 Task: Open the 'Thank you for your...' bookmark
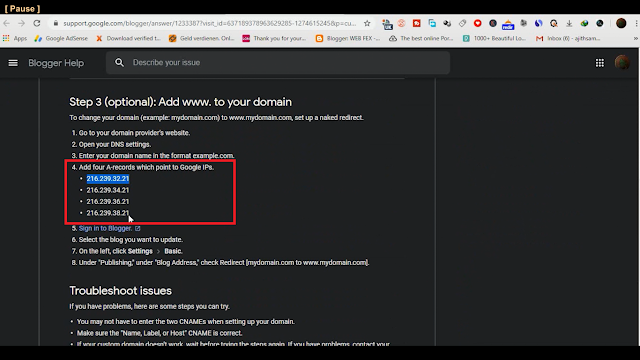pyautogui.click(x=274, y=38)
